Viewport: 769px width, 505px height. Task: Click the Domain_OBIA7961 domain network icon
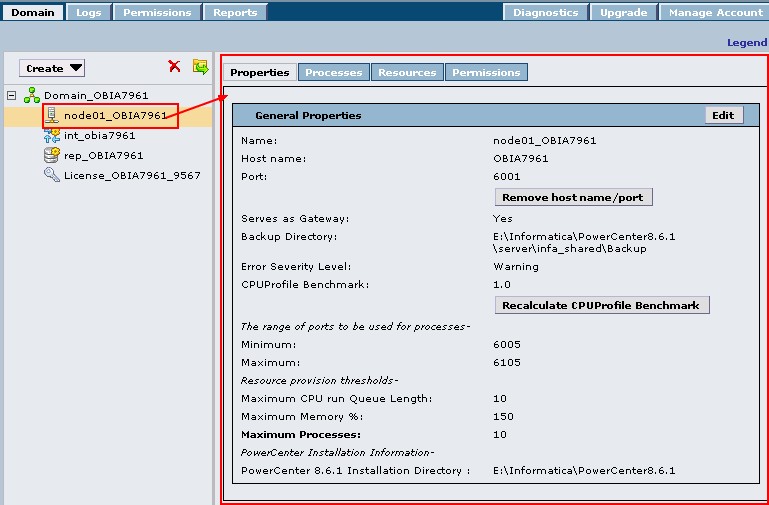click(x=32, y=95)
